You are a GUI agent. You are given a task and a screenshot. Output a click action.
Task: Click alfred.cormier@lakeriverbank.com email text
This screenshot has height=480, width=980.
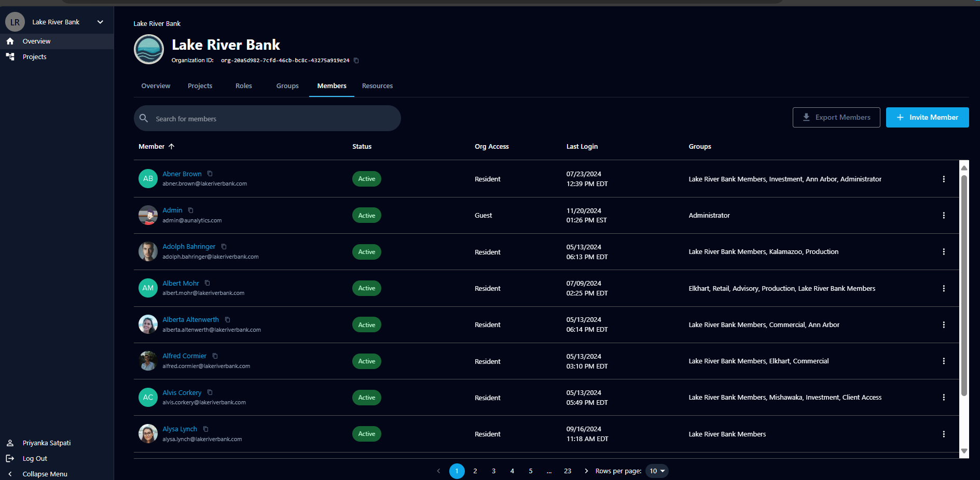[206, 366]
